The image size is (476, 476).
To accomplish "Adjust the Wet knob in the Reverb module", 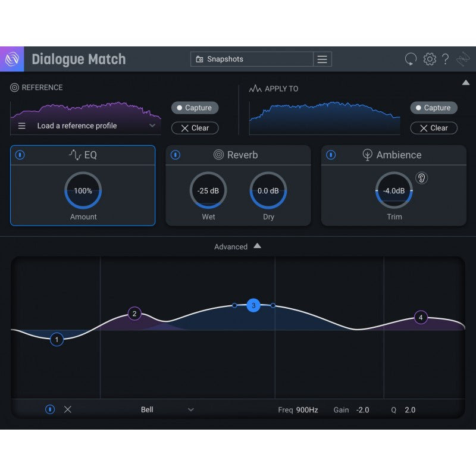I will tap(208, 191).
